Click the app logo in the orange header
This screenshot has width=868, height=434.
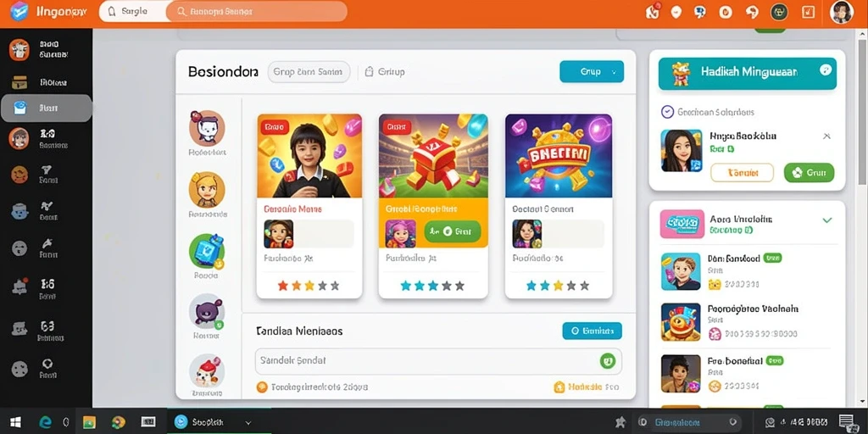(x=19, y=11)
